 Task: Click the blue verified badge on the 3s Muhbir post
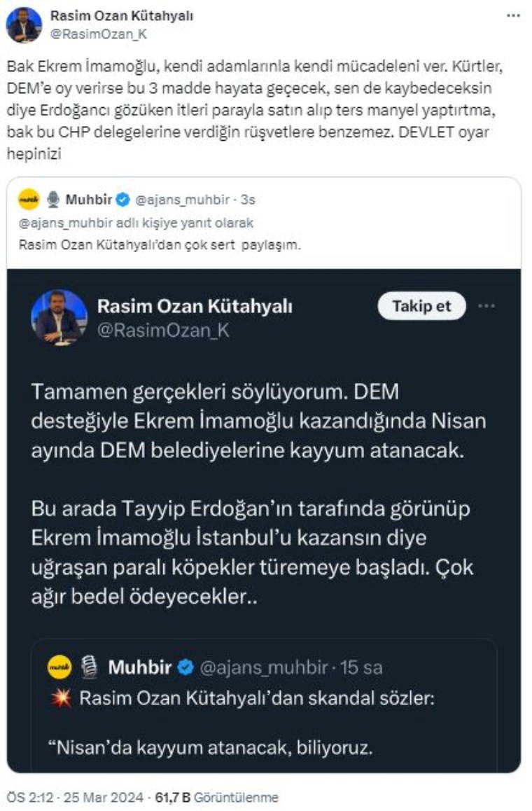pos(122,200)
